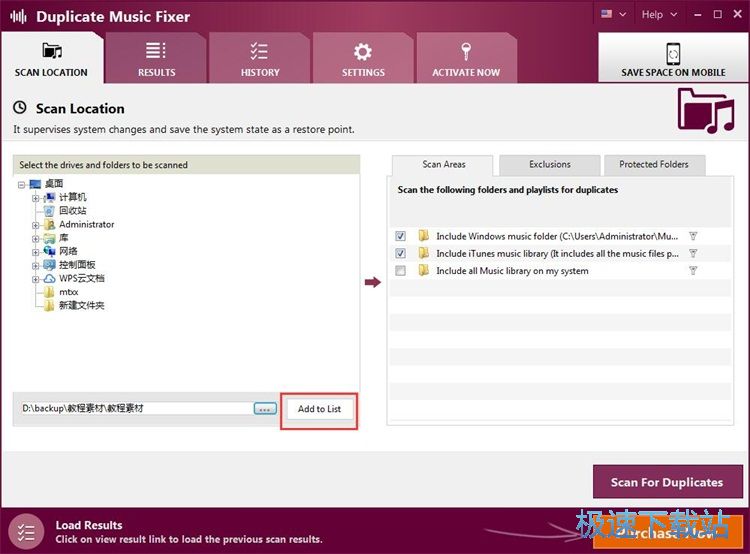Click Include iTunes music library text
Image resolution: width=750 pixels, height=554 pixels.
pyautogui.click(x=557, y=254)
